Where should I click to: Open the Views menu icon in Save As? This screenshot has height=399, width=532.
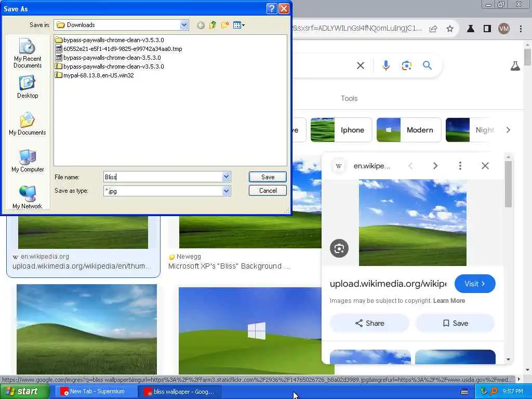click(x=239, y=25)
